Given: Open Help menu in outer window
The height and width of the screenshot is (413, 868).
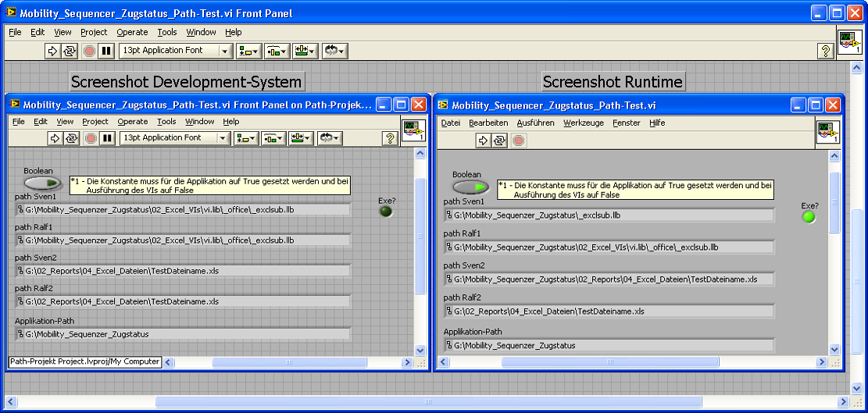Looking at the screenshot, I should [x=234, y=32].
